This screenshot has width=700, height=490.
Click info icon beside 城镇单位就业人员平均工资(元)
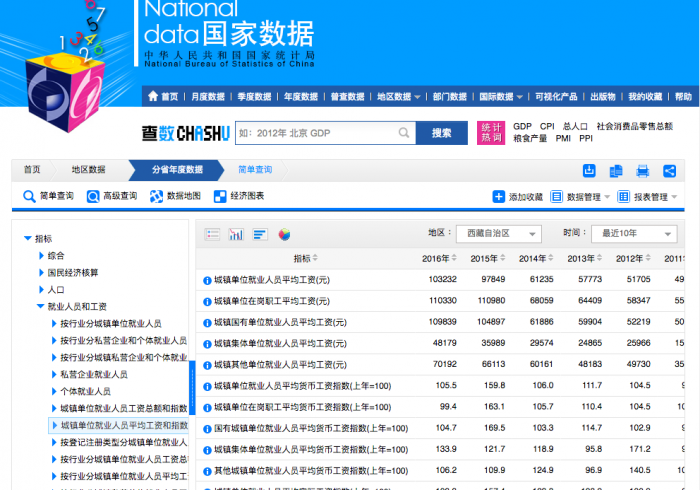click(x=207, y=279)
